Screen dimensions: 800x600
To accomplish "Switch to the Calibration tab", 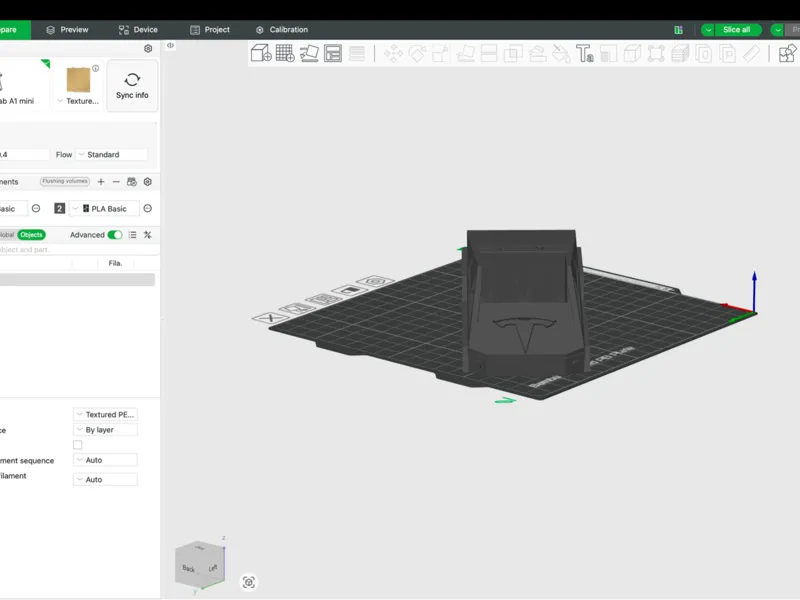I will tap(282, 30).
